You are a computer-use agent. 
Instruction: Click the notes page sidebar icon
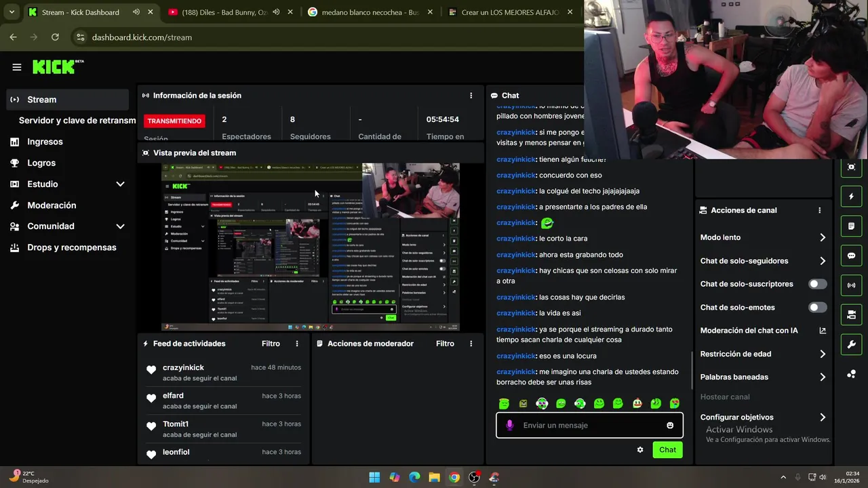click(851, 226)
